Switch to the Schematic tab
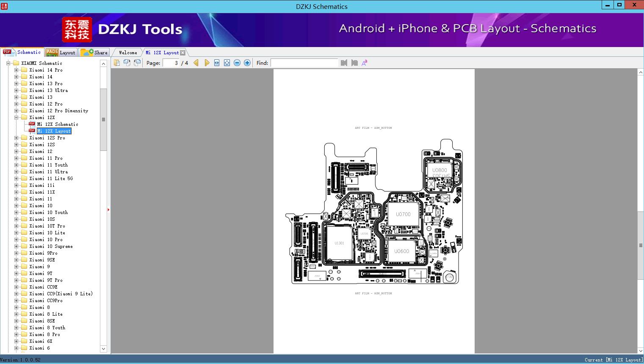 [22, 52]
